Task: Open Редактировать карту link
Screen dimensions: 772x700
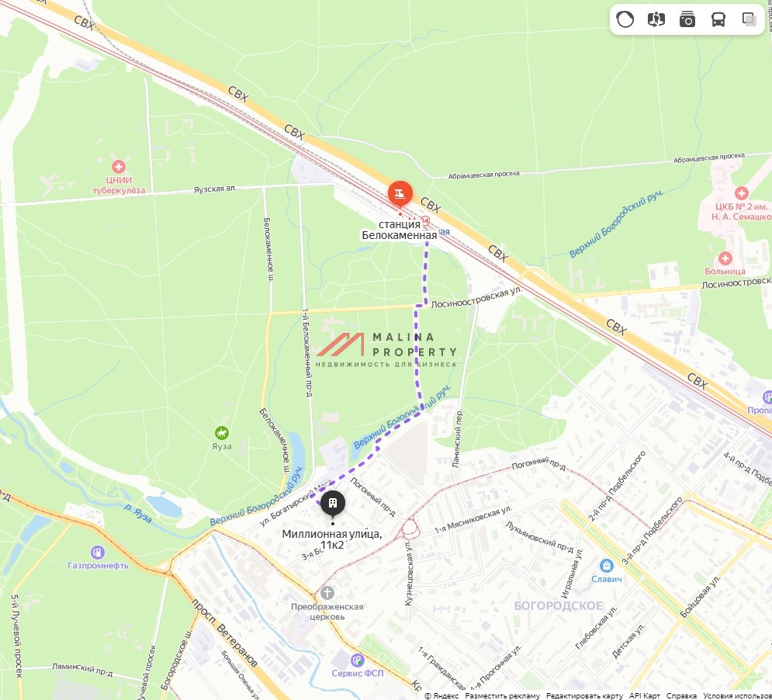Action: [584, 695]
